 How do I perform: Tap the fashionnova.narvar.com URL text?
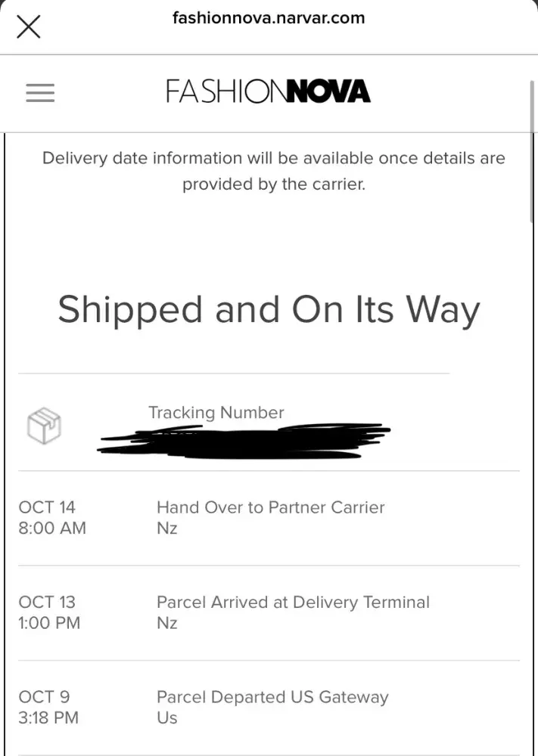(x=269, y=17)
